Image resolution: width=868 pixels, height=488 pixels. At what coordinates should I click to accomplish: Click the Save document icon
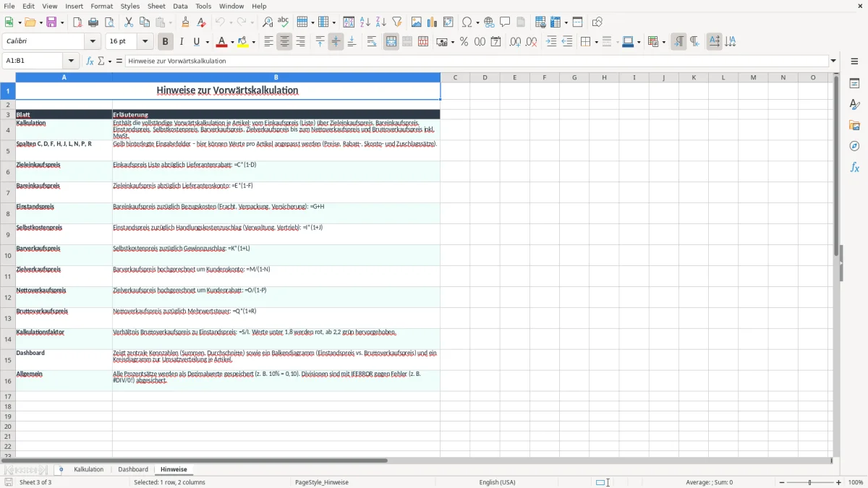[x=51, y=22]
